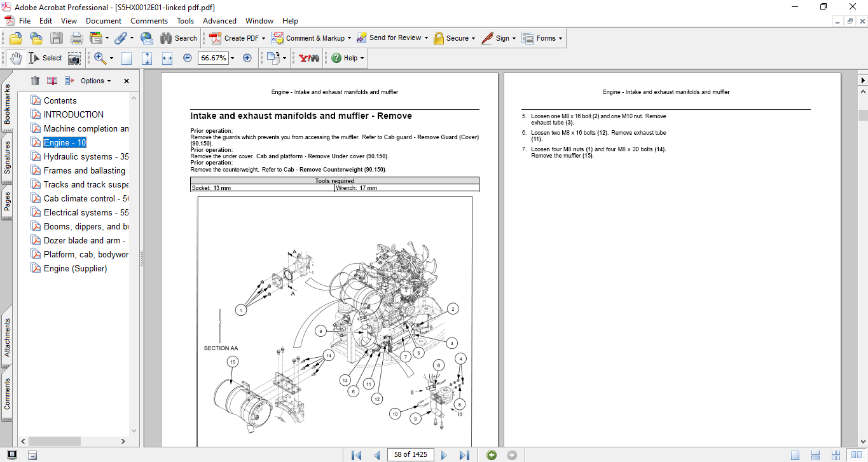The width and height of the screenshot is (868, 462).
Task: Click the Rotate view page icon
Action: 273,58
